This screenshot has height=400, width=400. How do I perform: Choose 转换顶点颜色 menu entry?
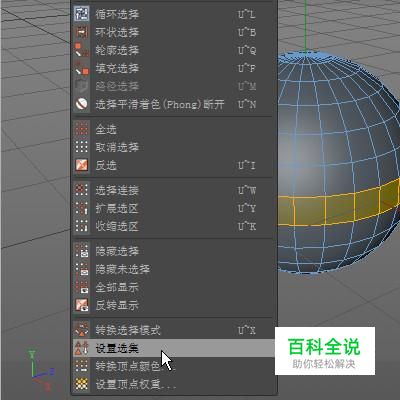pyautogui.click(x=173, y=366)
